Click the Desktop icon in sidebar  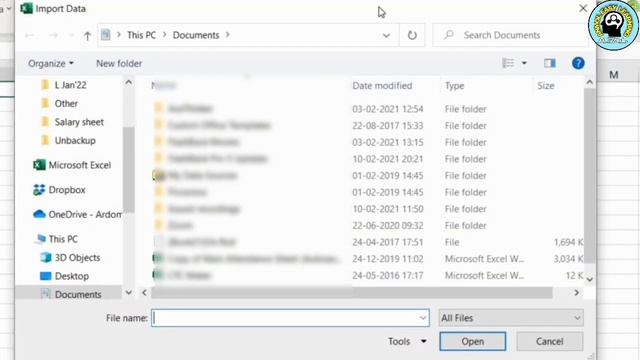click(x=46, y=276)
